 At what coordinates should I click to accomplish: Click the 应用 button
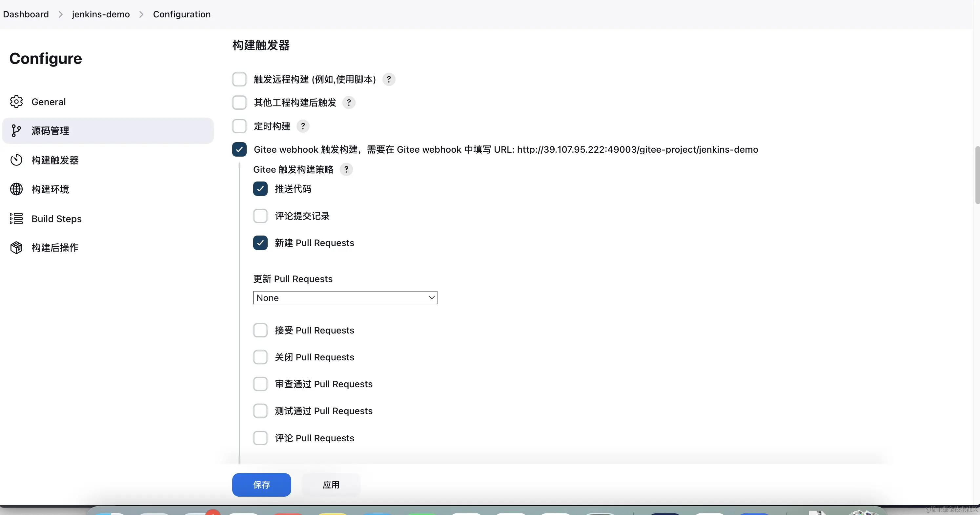pos(331,485)
